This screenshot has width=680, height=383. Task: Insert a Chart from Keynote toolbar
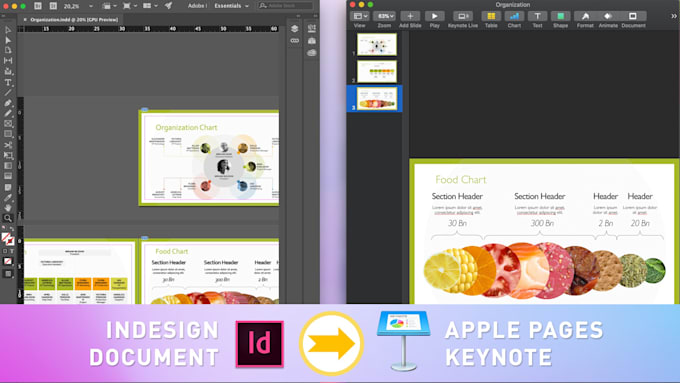click(x=514, y=16)
